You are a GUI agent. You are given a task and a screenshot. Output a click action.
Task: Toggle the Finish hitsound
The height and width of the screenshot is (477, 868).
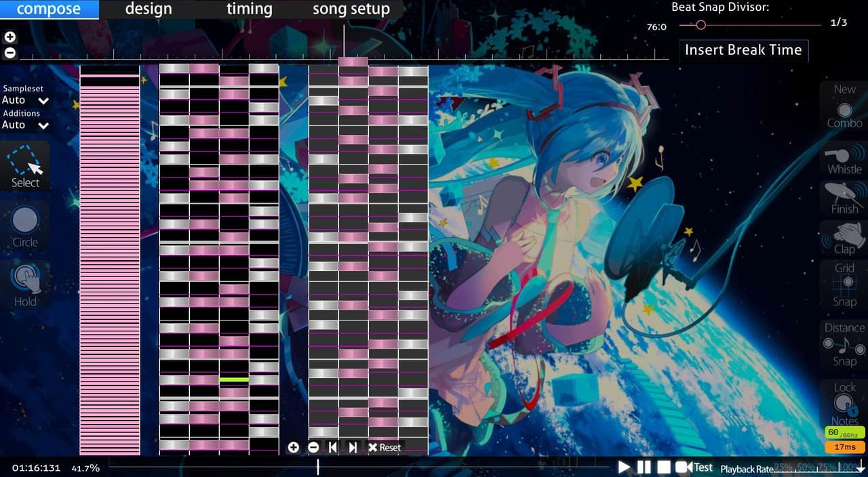click(x=844, y=199)
